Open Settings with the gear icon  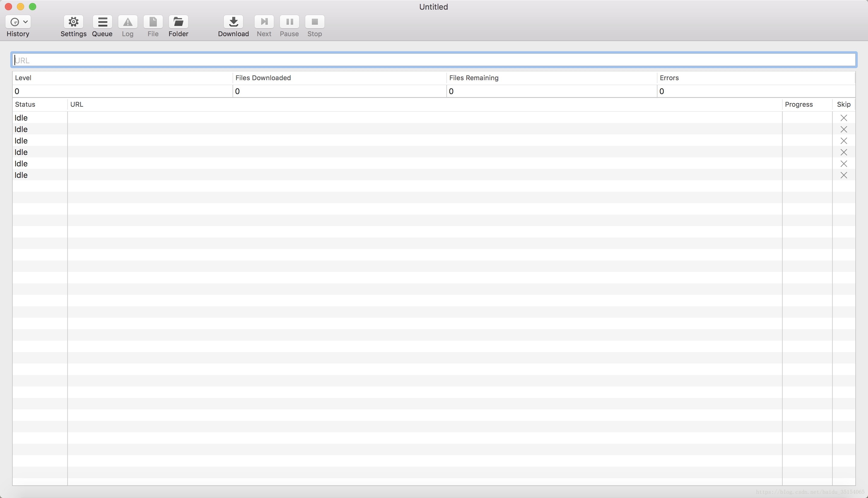(73, 22)
